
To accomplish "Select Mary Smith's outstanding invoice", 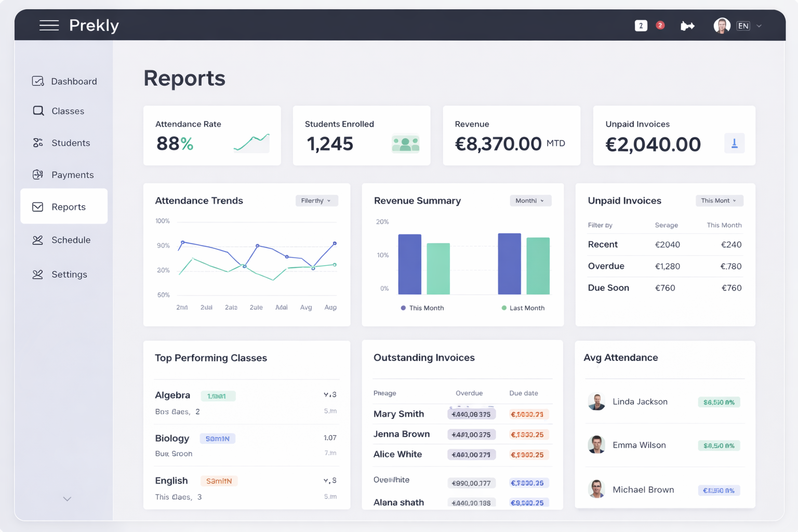I will [398, 414].
